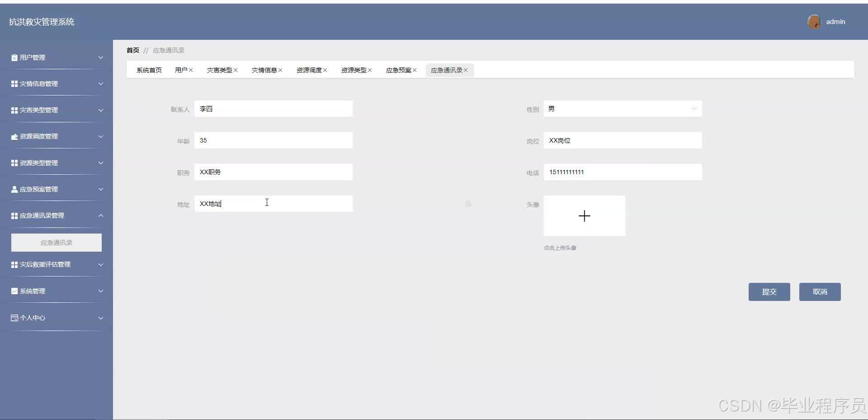Click the admin avatar in top bar

(814, 21)
